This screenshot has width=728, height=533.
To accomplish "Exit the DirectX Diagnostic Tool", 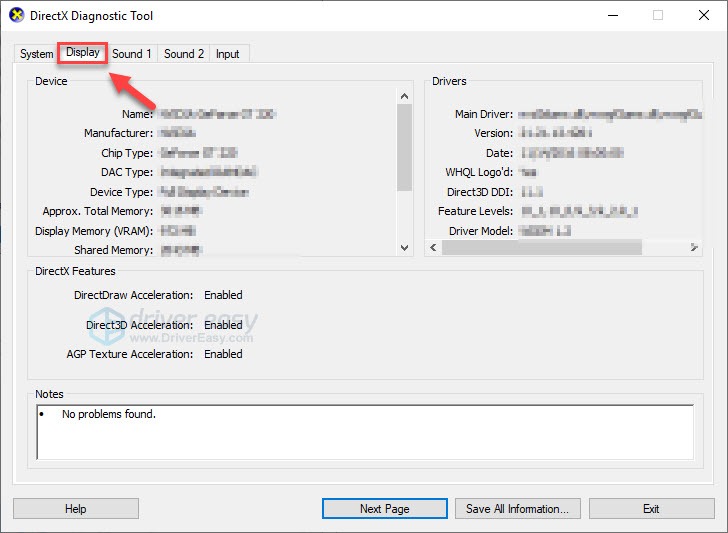I will click(651, 509).
